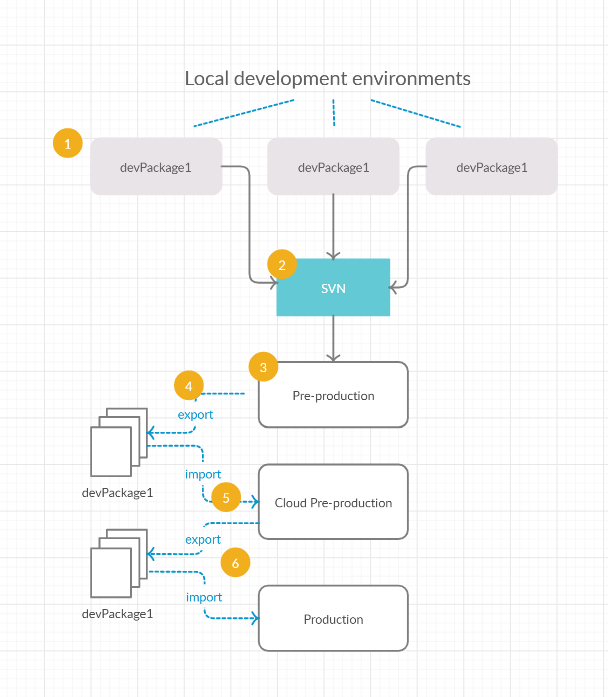Image resolution: width=608 pixels, height=697 pixels.
Task: Select the middle gray devPackage1 box
Action: coord(333,166)
